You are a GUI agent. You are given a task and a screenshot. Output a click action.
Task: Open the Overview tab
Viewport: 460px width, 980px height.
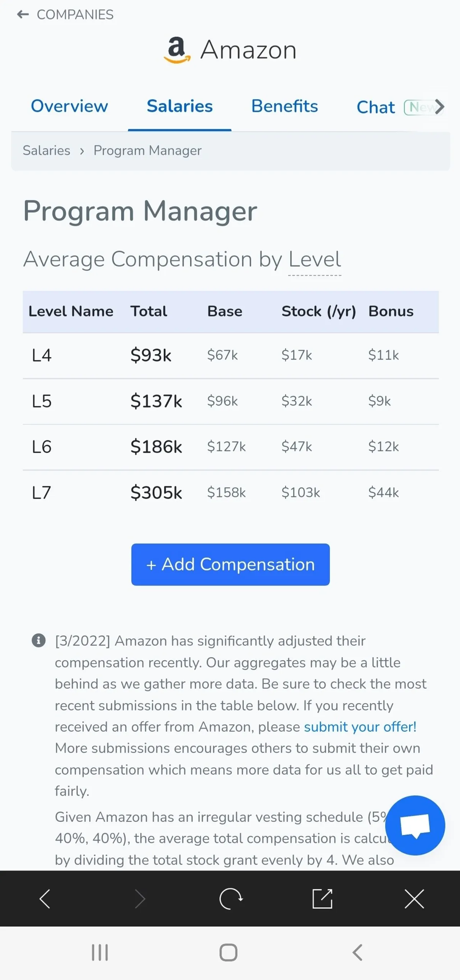pos(69,106)
